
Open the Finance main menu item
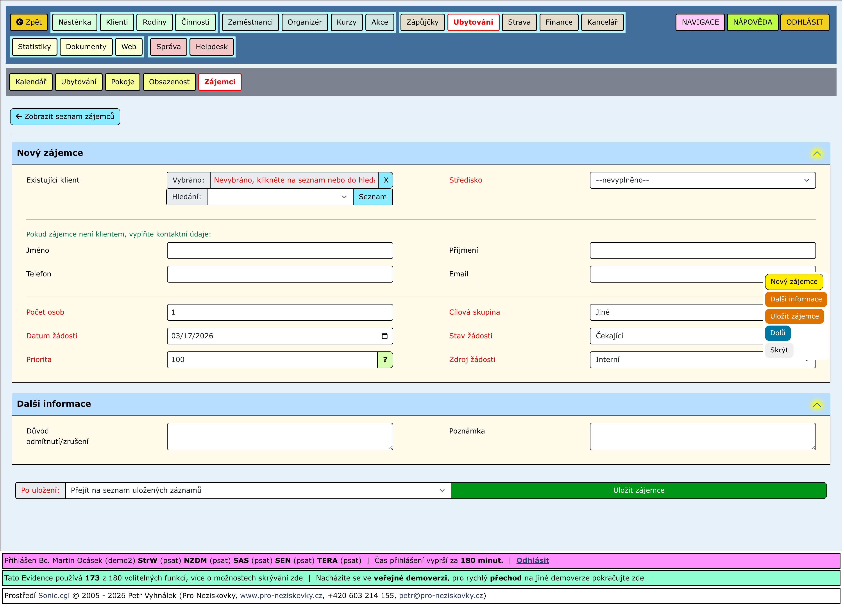(558, 22)
